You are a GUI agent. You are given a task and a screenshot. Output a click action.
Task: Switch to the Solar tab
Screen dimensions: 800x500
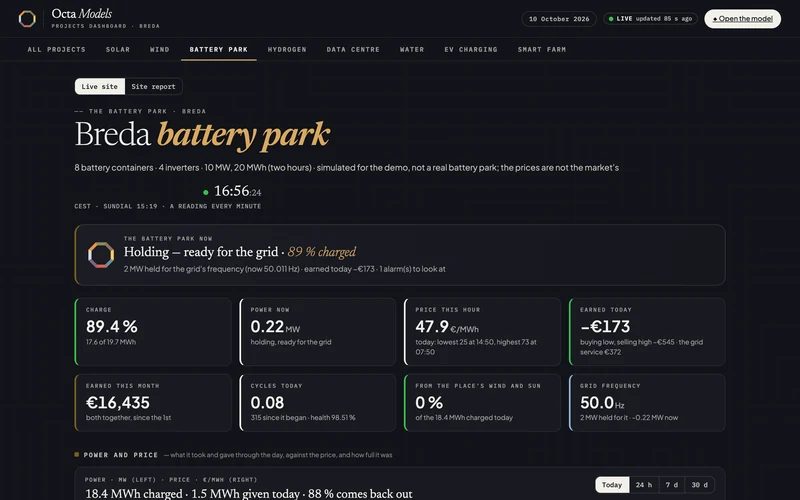[118, 49]
